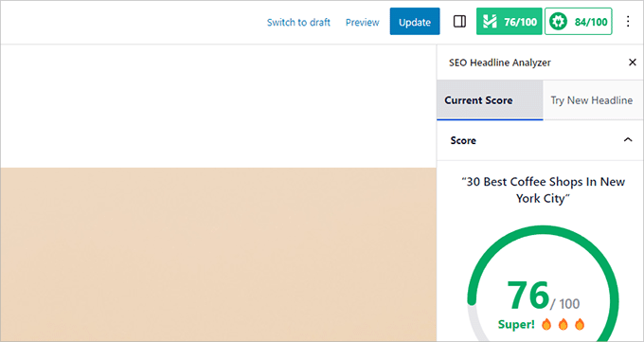644x342 pixels.
Task: Click the SEO Headline Analyzer title text
Action: [x=500, y=63]
